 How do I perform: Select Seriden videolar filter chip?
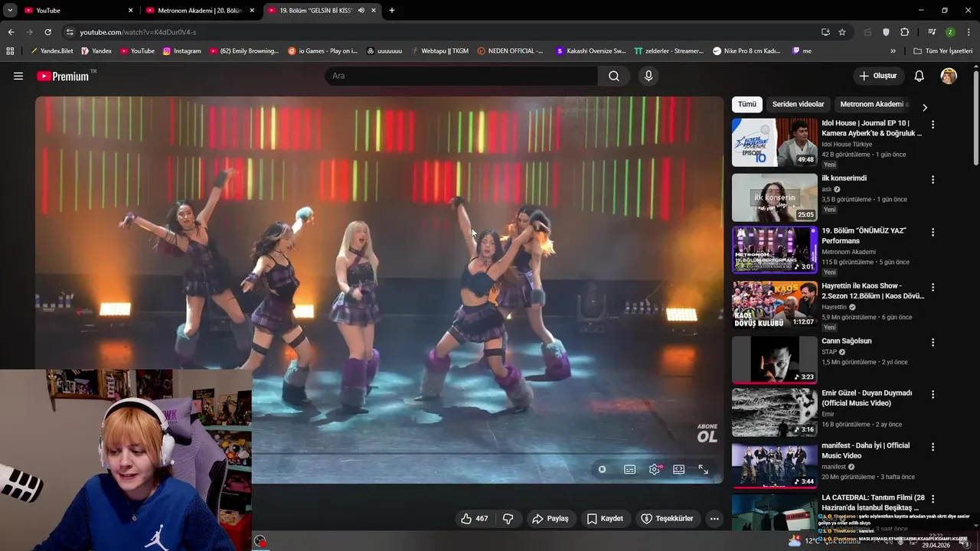798,105
